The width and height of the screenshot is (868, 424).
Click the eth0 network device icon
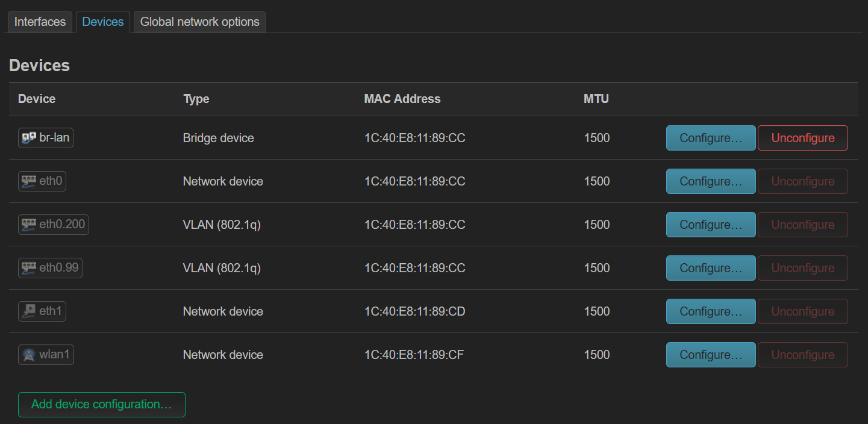click(x=29, y=181)
